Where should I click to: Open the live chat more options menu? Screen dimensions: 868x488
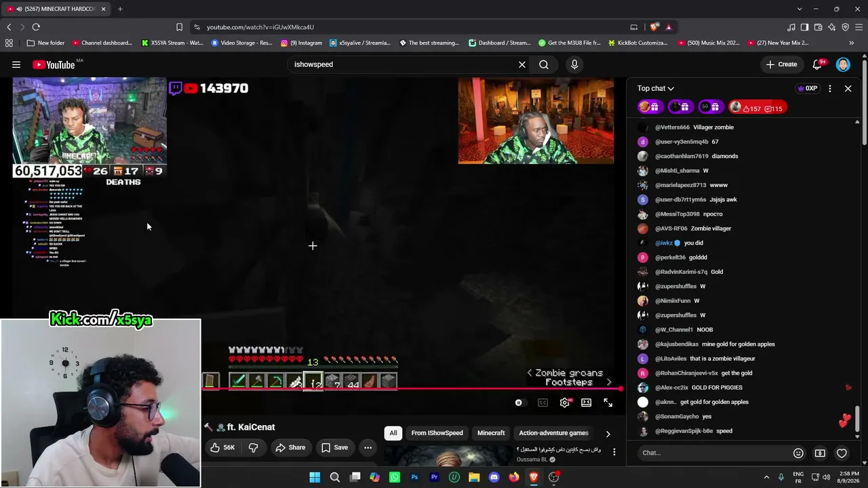pyautogui.click(x=830, y=89)
